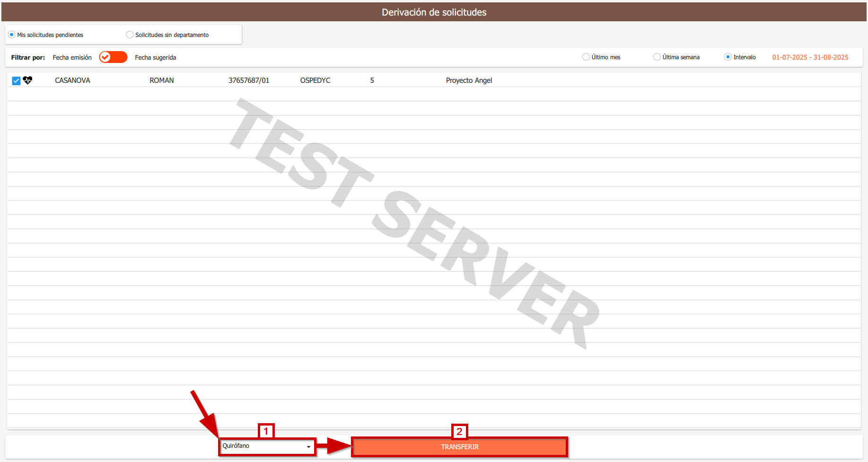Toggle the Fecha emisión/Fecha sugerida switch
The width and height of the screenshot is (868, 462).
click(113, 57)
